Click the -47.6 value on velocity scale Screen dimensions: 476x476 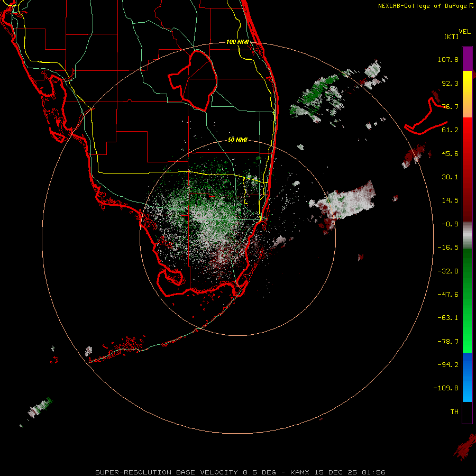[x=448, y=295]
